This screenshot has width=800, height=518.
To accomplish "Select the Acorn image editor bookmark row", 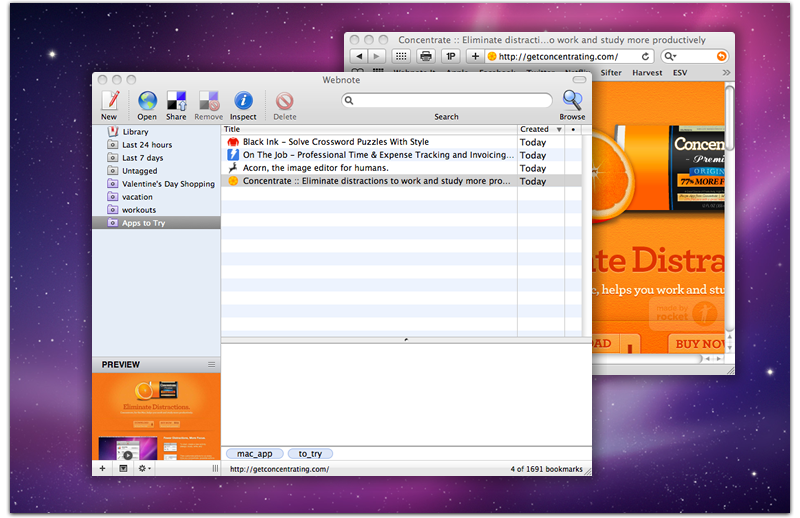I will pos(401,168).
